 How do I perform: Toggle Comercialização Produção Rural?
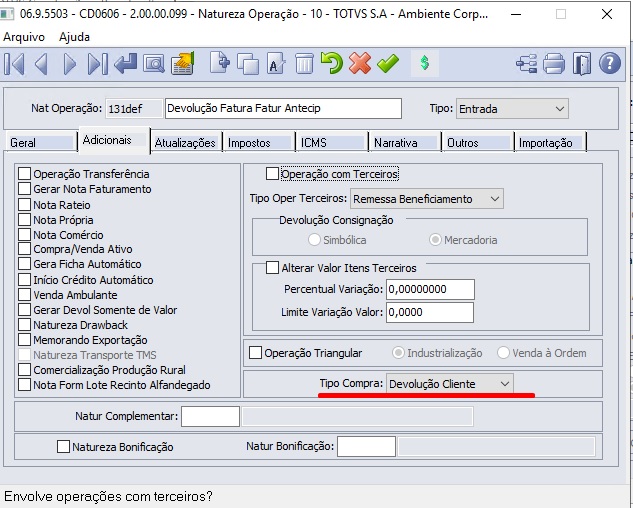tap(25, 370)
